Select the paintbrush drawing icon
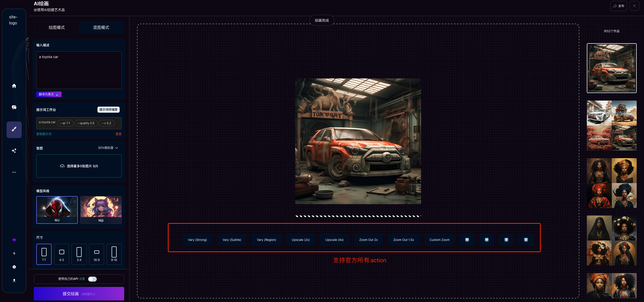Viewport: 644px width, 302px height. (14, 129)
